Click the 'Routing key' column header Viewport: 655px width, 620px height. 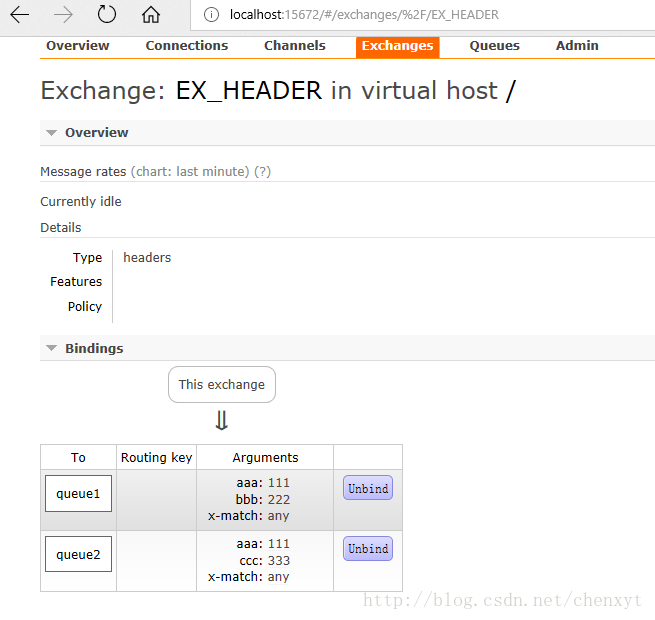coord(157,457)
